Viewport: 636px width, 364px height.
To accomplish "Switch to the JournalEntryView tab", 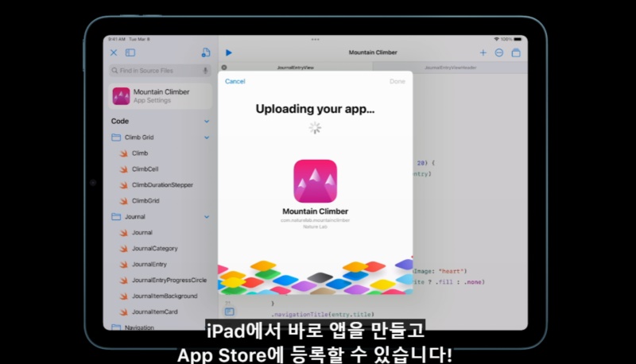I will 295,68.
